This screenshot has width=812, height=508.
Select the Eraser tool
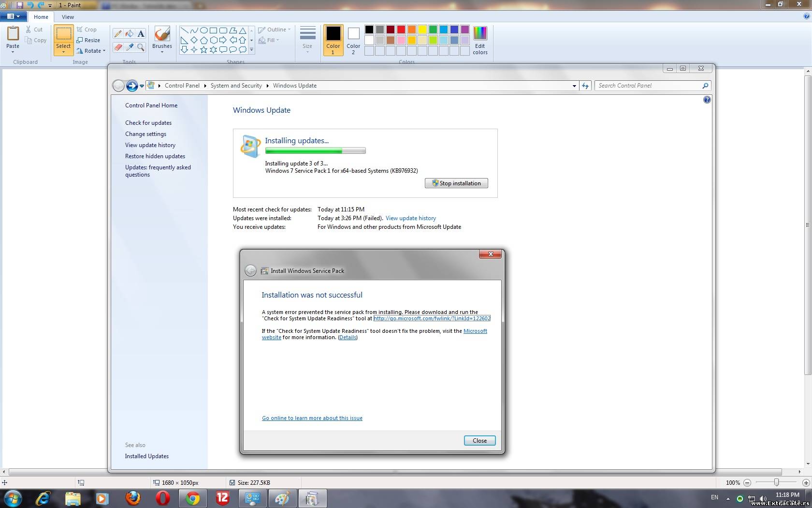[118, 47]
